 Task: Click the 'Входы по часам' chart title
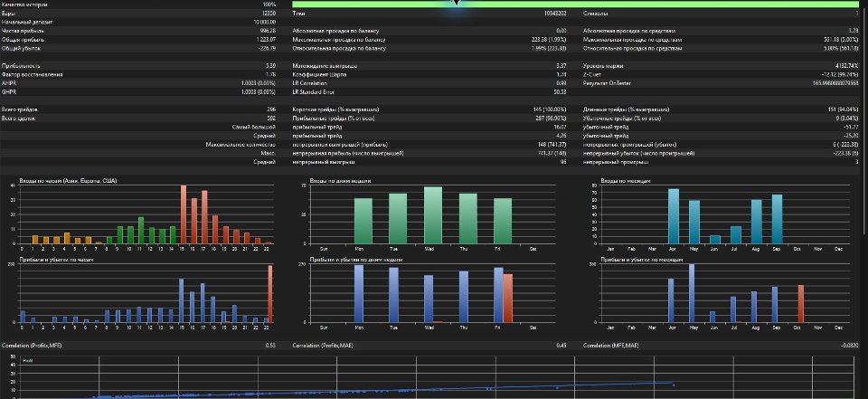coord(68,181)
